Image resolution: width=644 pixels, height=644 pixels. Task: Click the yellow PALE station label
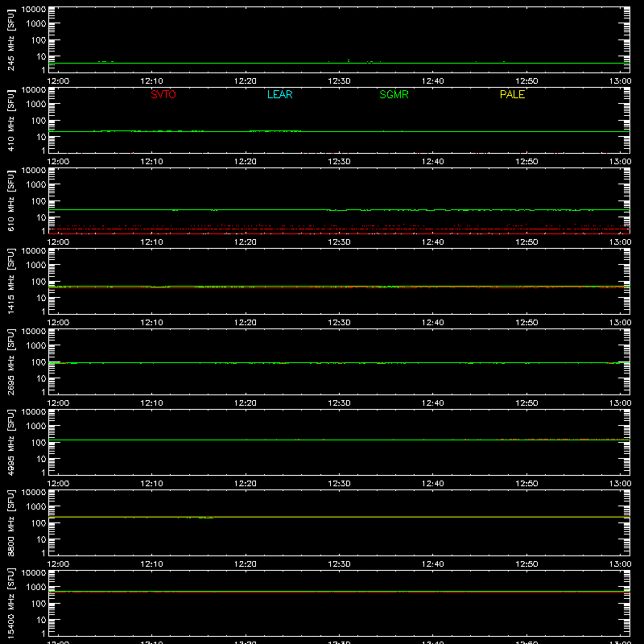(512, 94)
